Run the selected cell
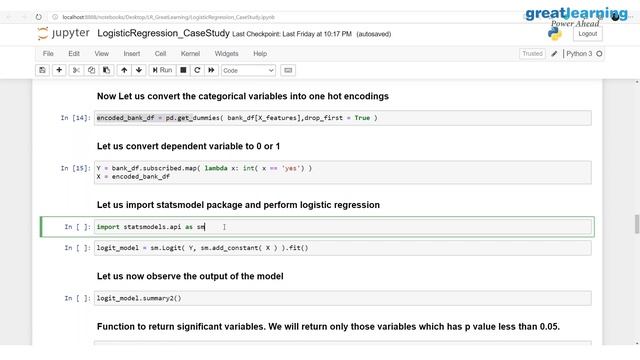The height and width of the screenshot is (360, 640). tap(162, 70)
